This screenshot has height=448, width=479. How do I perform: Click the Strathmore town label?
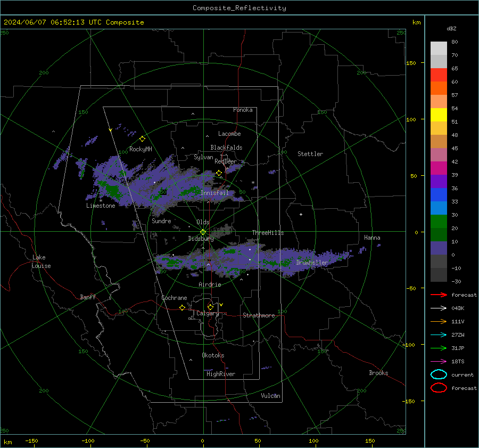259,315
